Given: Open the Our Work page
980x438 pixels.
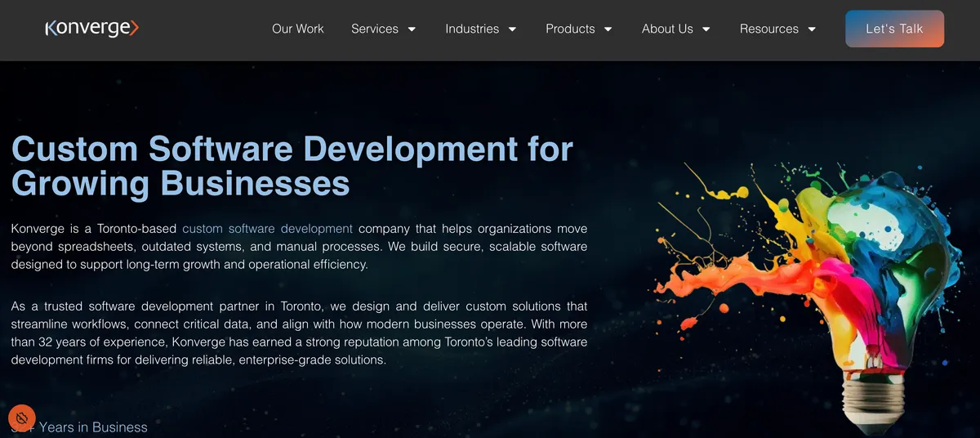Looking at the screenshot, I should [297, 29].
